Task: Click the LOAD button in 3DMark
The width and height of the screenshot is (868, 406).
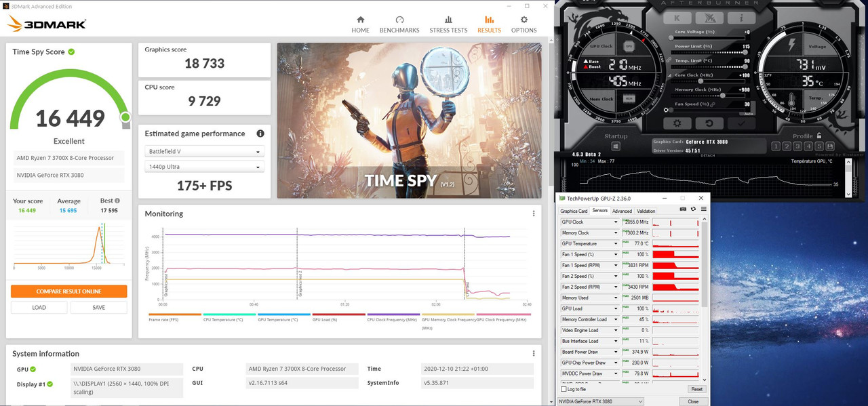Action: pyautogui.click(x=39, y=307)
